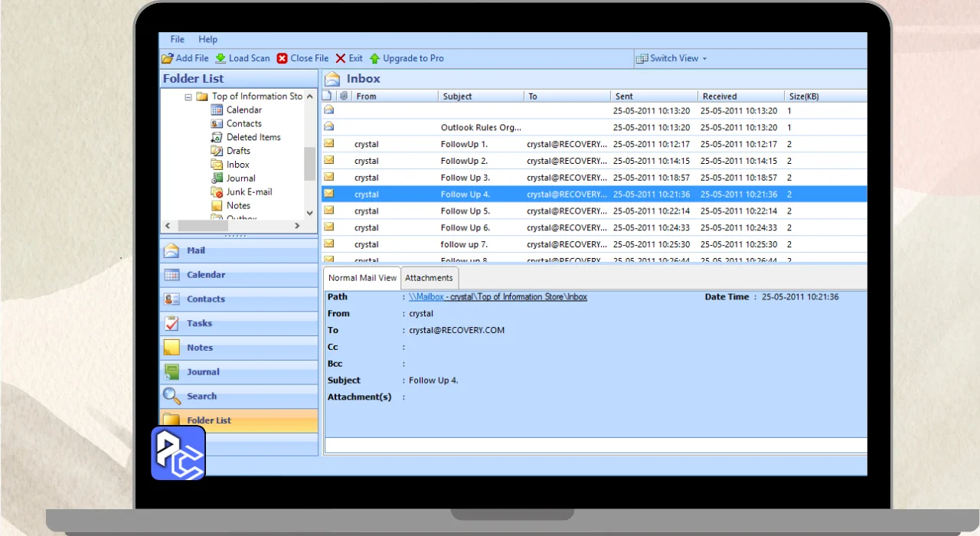Click the Load Scan icon

click(x=220, y=58)
